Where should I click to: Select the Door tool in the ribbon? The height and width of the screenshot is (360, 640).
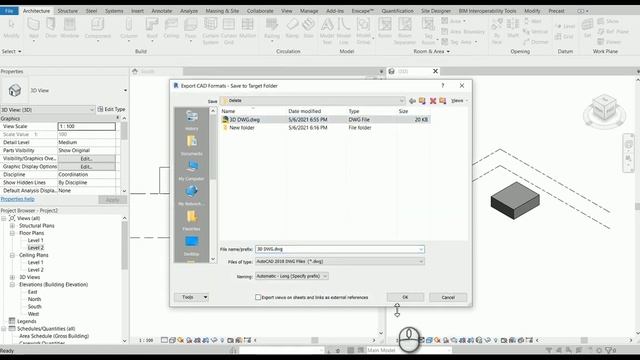coord(51,28)
